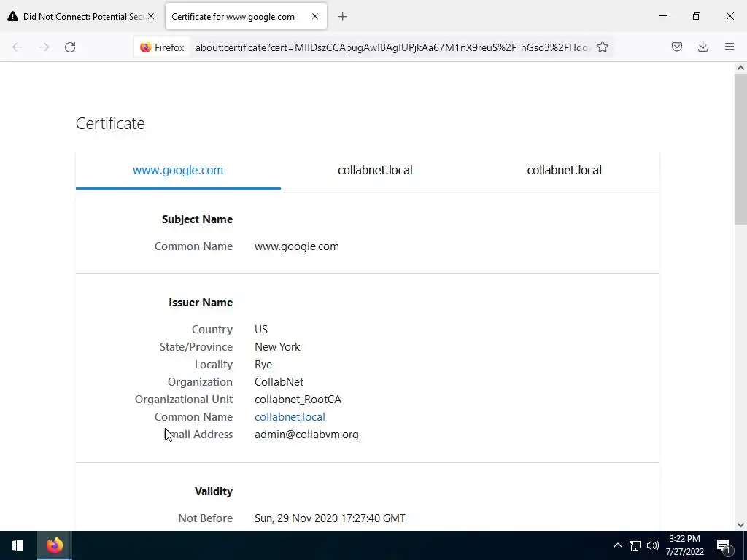This screenshot has height=560, width=747.
Task: Open a new tab with the plus button
Action: (343, 17)
